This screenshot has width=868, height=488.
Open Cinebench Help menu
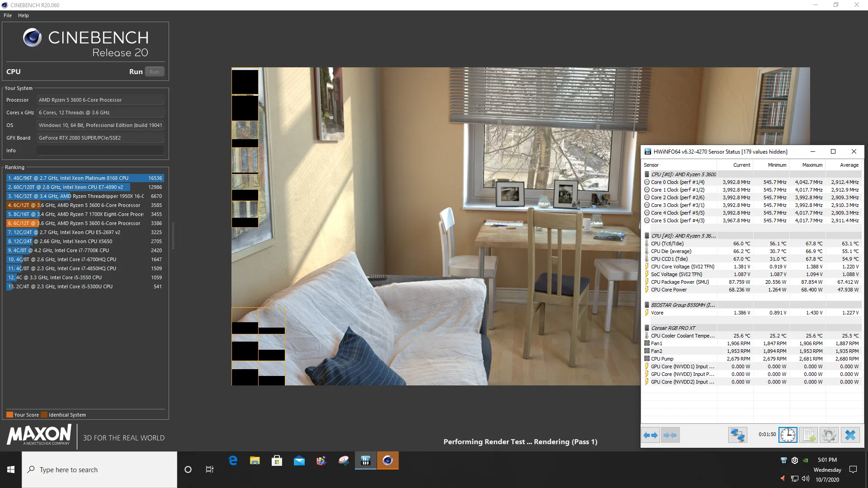24,15
